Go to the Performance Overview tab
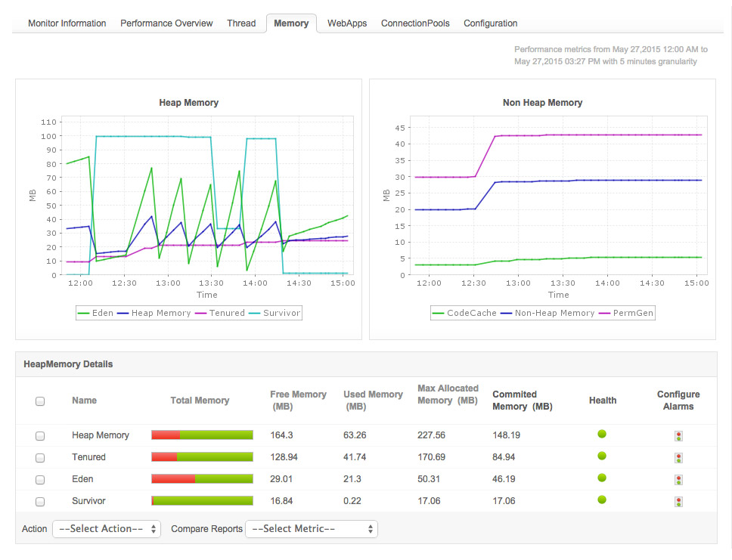 [166, 23]
